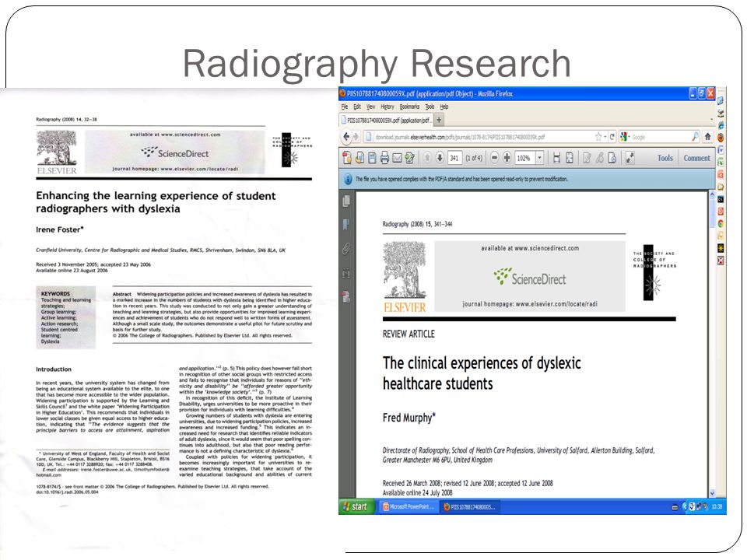Open the Edit menu in Firefox
The height and width of the screenshot is (560, 747).
[x=357, y=107]
